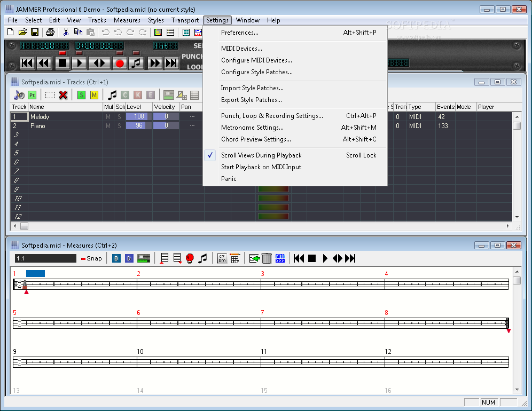Open Chord Preview Settings entry
Image resolution: width=532 pixels, height=411 pixels.
pyautogui.click(x=295, y=139)
